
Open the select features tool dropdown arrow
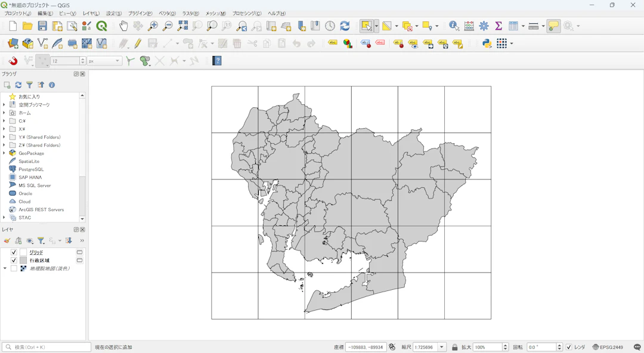(x=376, y=26)
